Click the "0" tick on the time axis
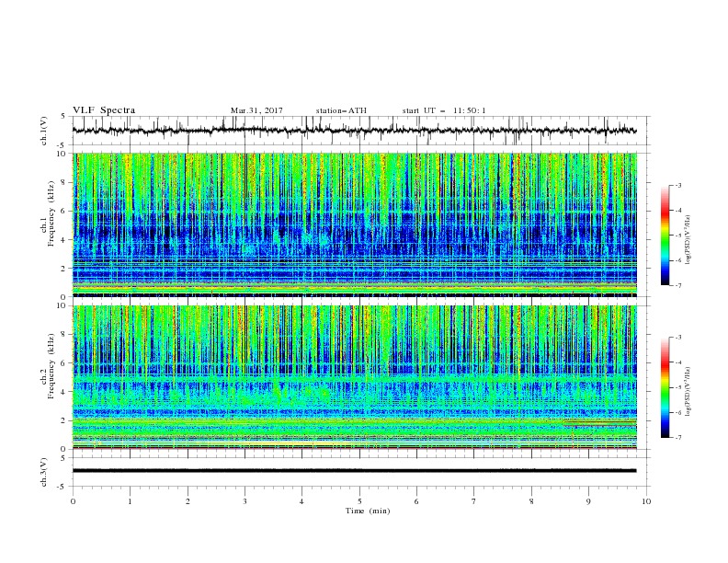728x563 pixels. click(x=73, y=501)
